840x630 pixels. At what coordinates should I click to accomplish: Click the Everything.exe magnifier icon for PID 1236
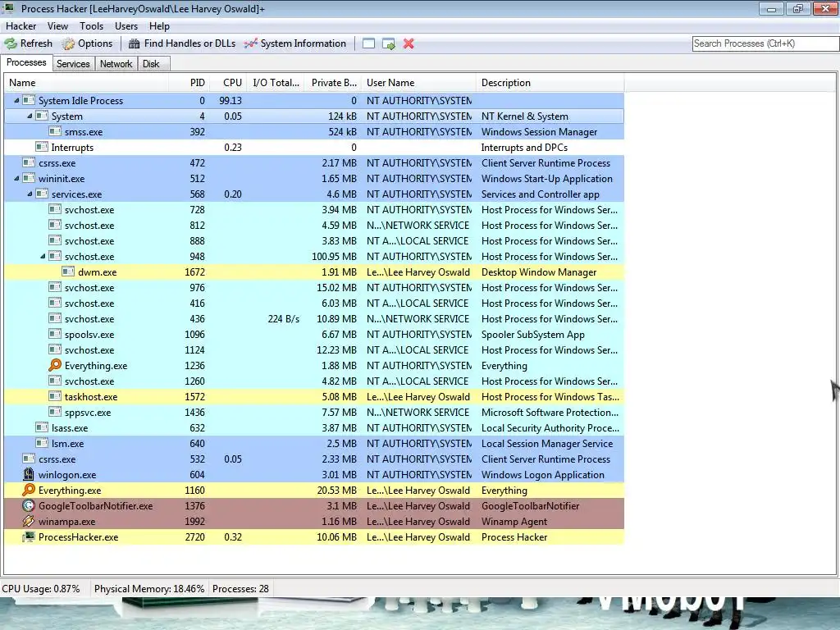55,365
